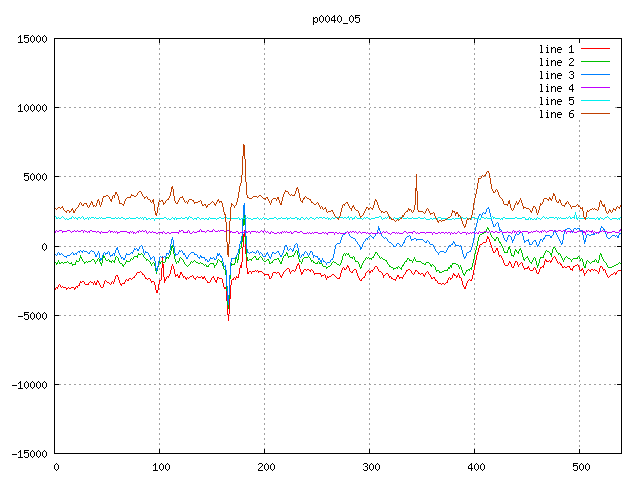Click the green line 2 legend sample
640x480 pixels.
[595, 62]
